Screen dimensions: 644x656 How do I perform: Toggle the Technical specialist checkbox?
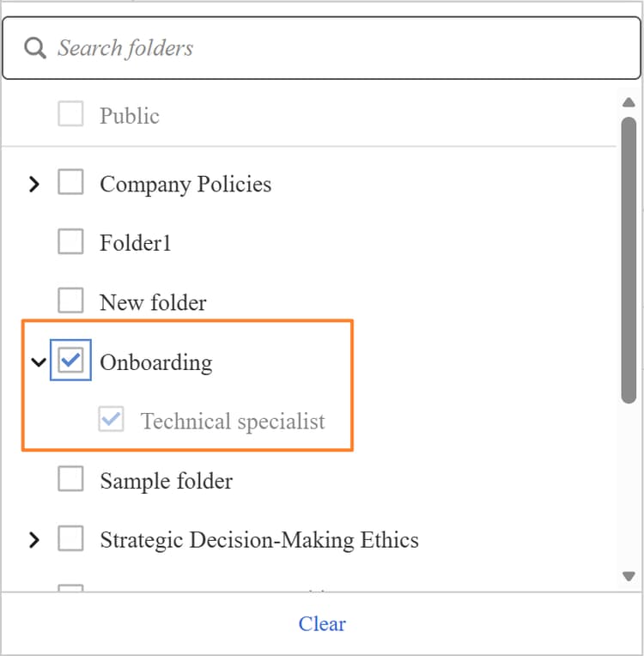click(111, 419)
